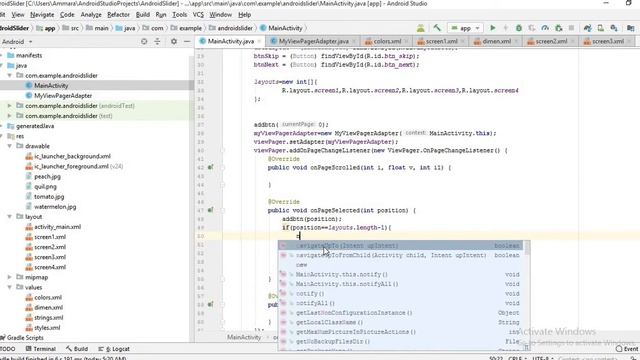Open the Analyze menu
640x360 pixels.
[91, 15]
